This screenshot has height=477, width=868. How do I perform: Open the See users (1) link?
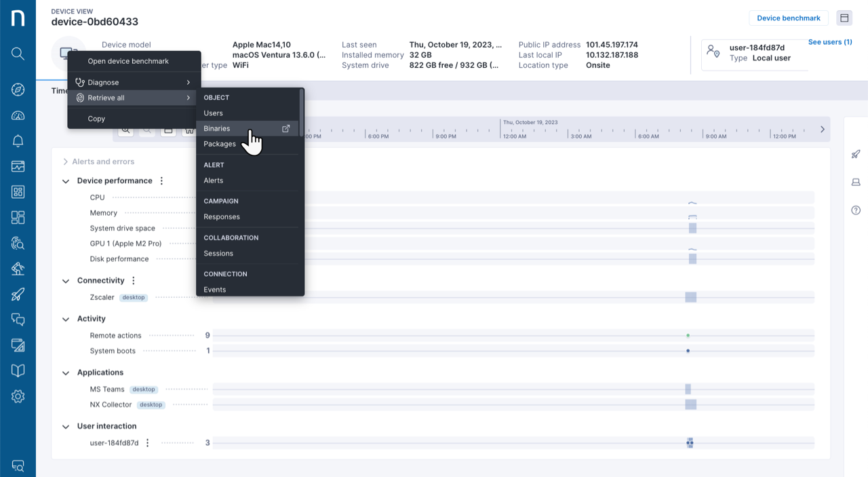click(x=829, y=42)
